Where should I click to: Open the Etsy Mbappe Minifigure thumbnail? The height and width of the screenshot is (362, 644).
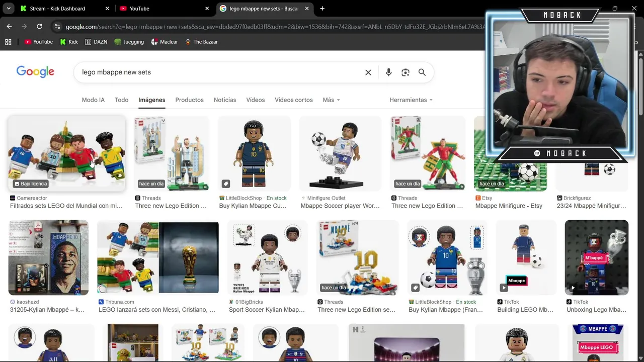pyautogui.click(x=510, y=153)
